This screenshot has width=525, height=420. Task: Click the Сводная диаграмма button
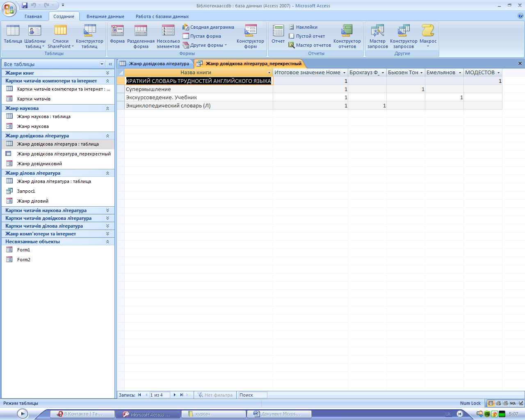pos(209,27)
